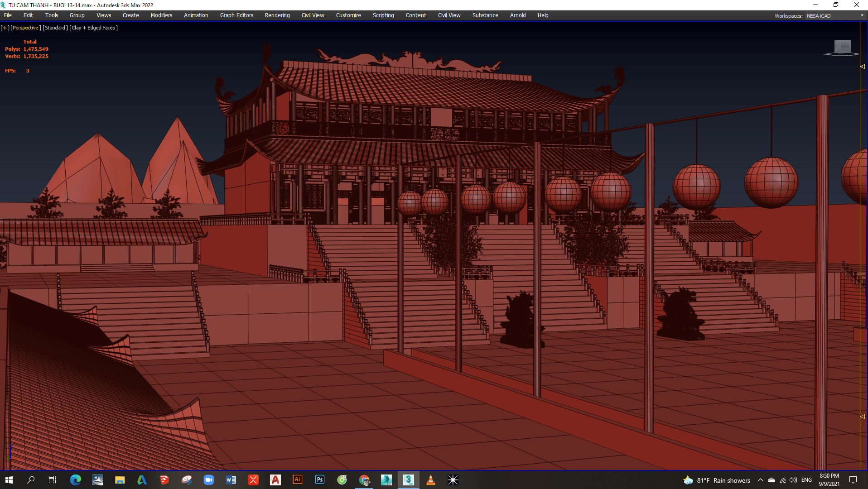Open VLC media player from taskbar
The image size is (868, 489).
click(431, 480)
